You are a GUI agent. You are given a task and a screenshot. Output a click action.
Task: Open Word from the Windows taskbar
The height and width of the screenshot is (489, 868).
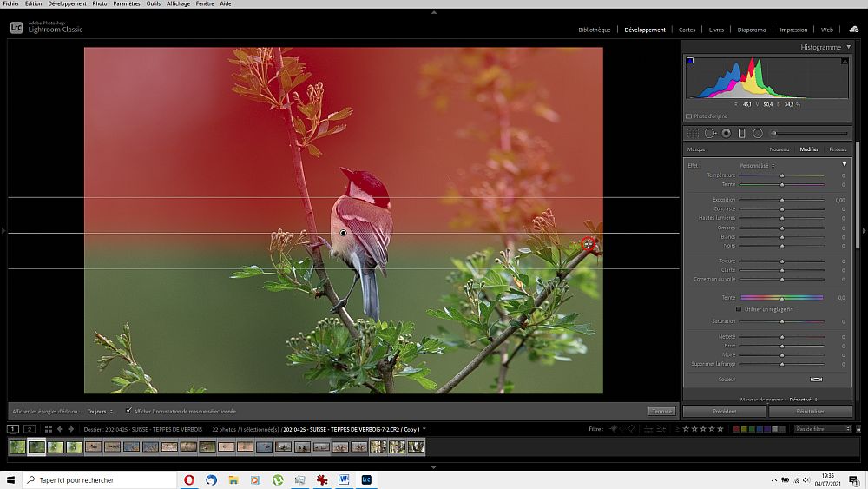[345, 479]
